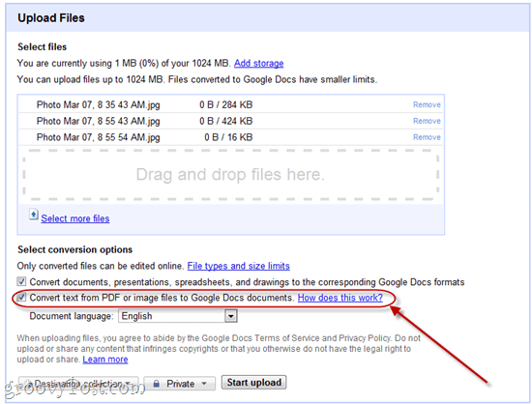This screenshot has height=404, width=532.
Task: Click the lock icon on Private button
Action: [156, 384]
